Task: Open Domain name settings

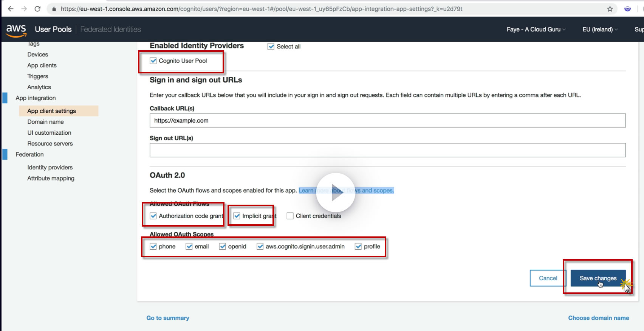Action: pos(45,122)
